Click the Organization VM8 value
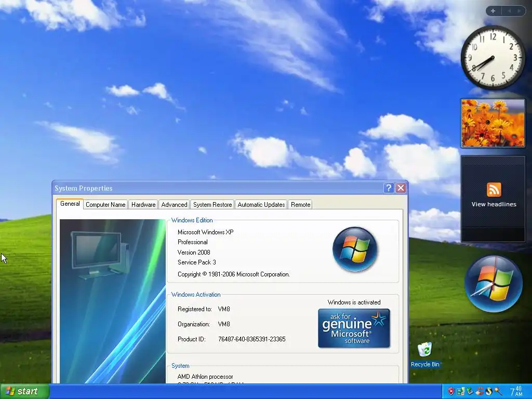The width and height of the screenshot is (532, 399). pyautogui.click(x=224, y=324)
